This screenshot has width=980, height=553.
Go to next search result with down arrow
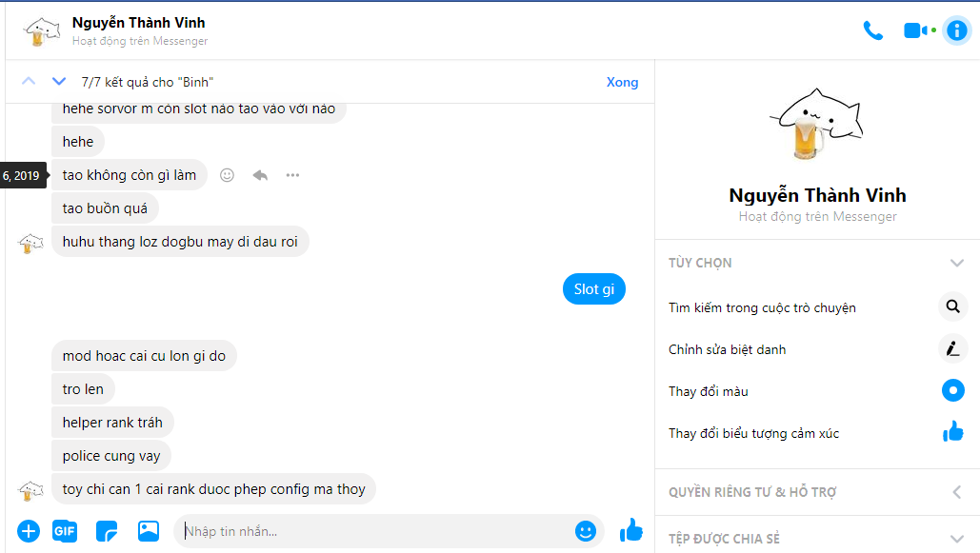pyautogui.click(x=59, y=81)
